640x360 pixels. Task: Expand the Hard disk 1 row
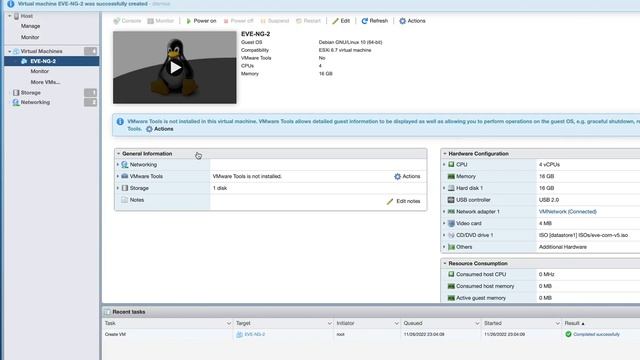[444, 188]
